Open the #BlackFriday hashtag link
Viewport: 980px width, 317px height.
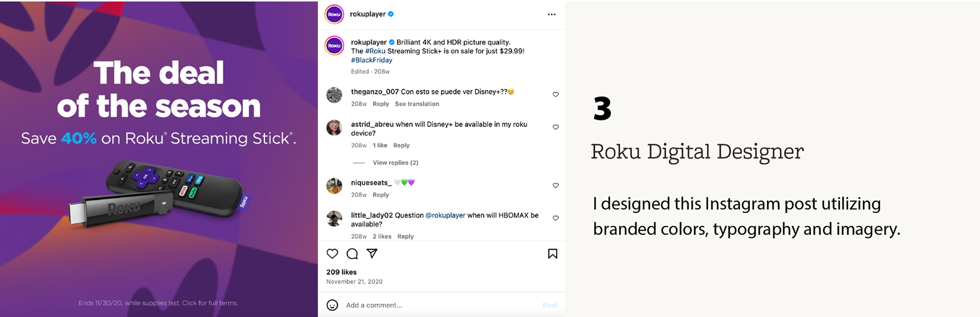[372, 60]
